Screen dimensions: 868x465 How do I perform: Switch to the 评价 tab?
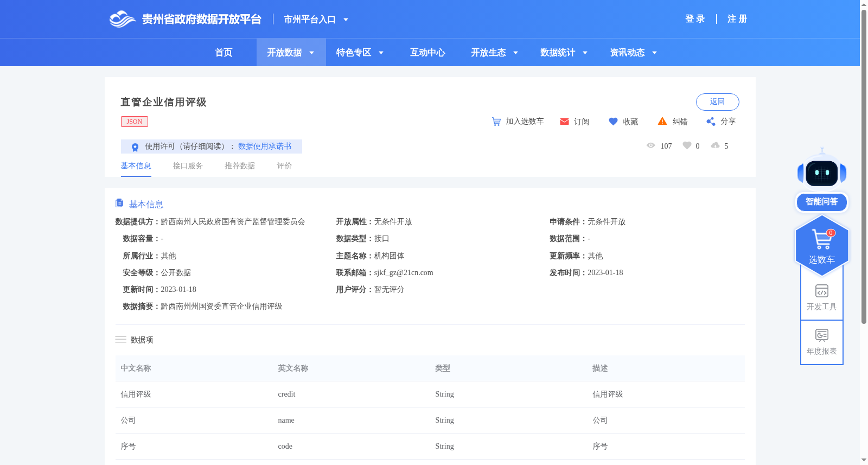(x=284, y=166)
